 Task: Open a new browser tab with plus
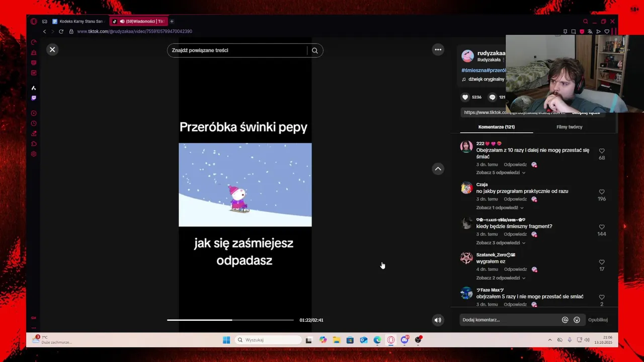point(172,22)
